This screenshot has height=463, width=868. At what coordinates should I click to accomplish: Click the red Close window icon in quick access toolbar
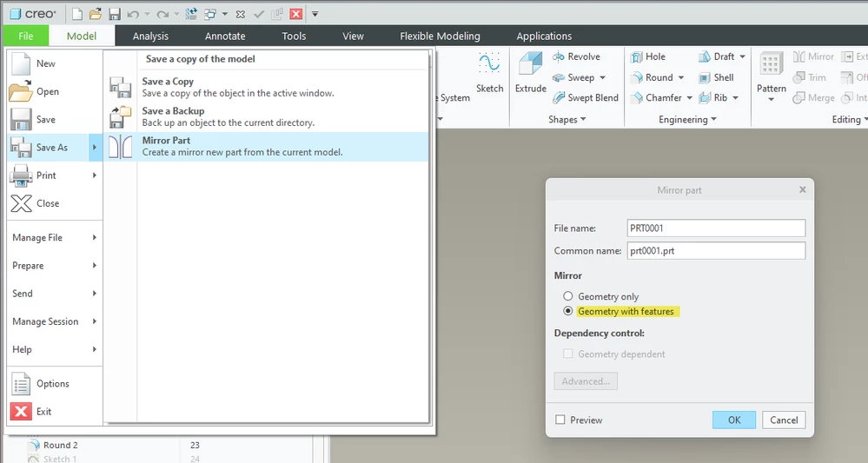point(296,14)
